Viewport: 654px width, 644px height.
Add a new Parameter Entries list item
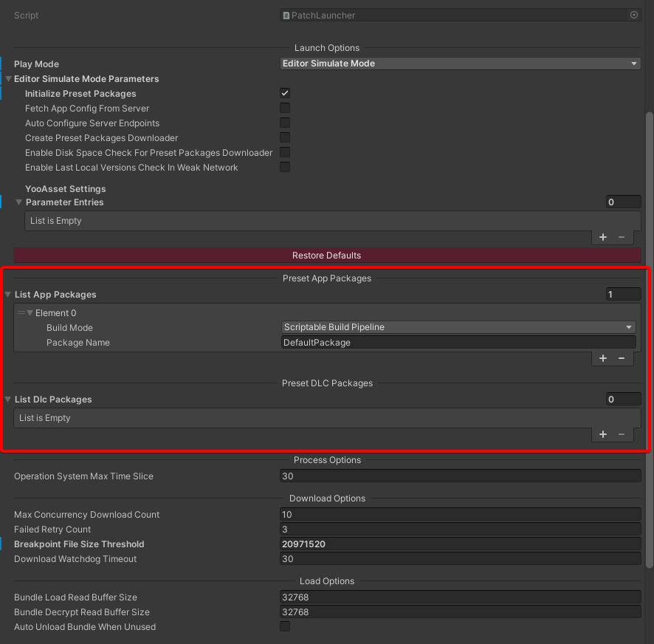603,237
